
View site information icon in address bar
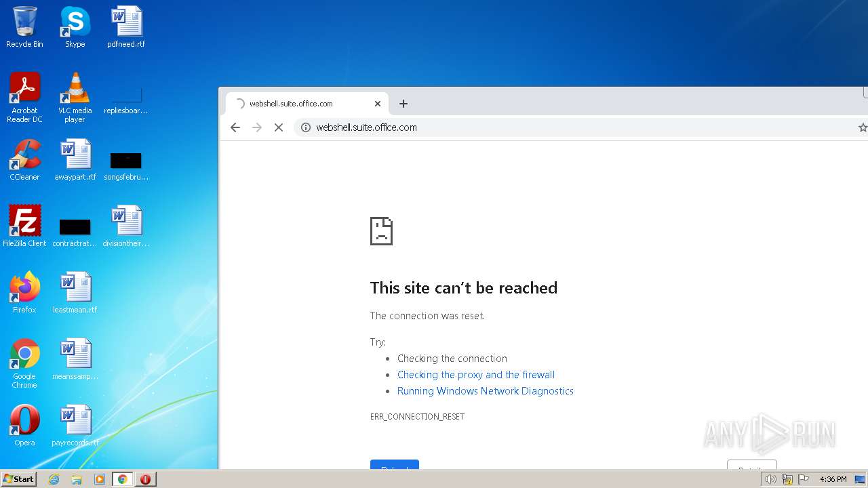pyautogui.click(x=306, y=127)
